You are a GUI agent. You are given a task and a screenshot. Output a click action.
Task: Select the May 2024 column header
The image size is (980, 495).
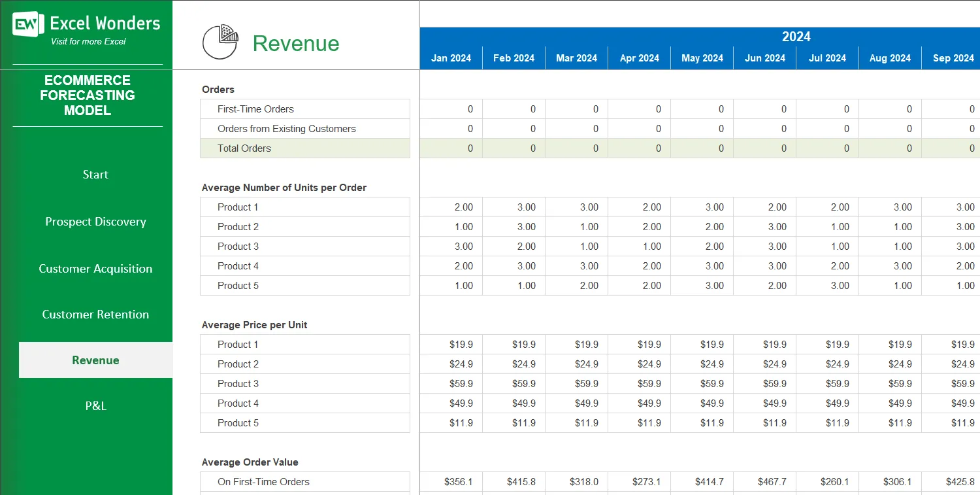(x=702, y=58)
